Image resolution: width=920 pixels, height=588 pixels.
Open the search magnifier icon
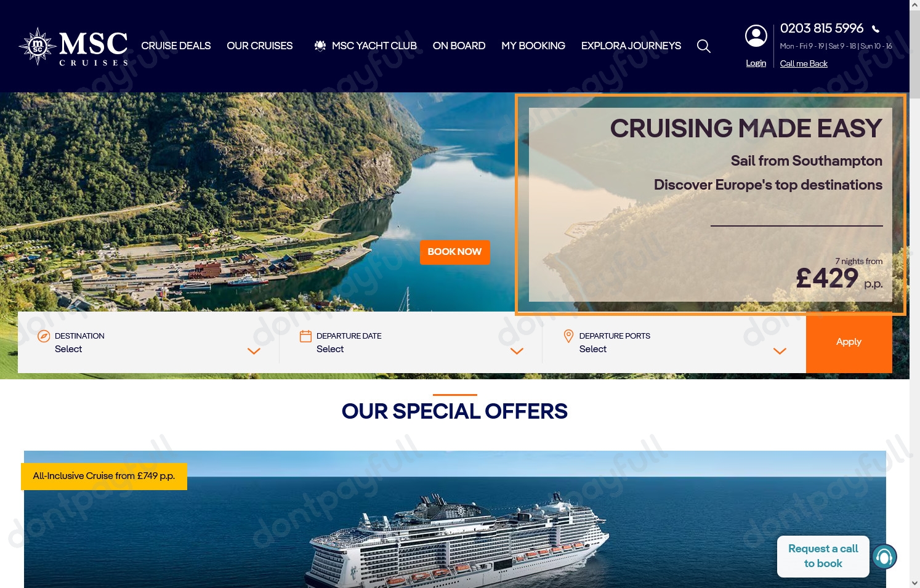tap(703, 46)
